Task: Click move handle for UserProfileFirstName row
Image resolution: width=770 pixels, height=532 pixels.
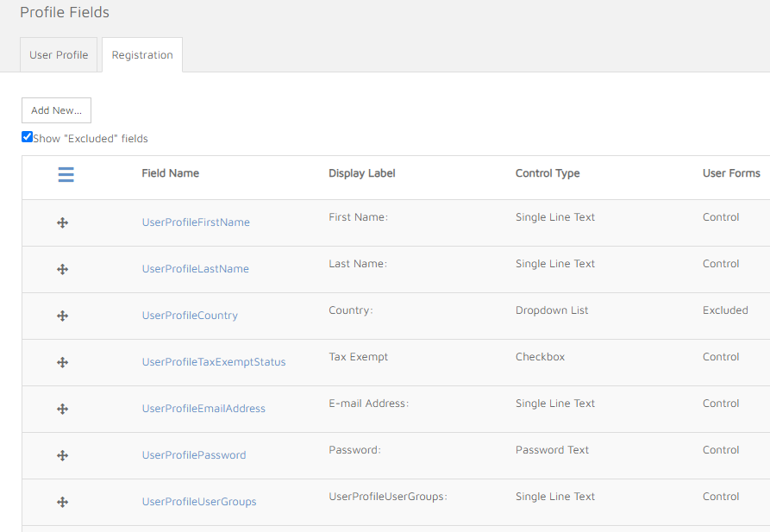Action: coord(62,222)
